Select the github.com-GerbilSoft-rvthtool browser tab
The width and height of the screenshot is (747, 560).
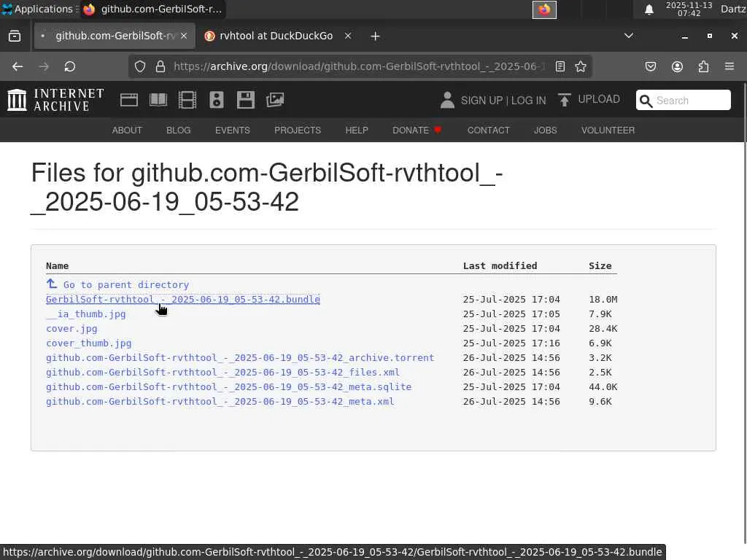point(115,36)
